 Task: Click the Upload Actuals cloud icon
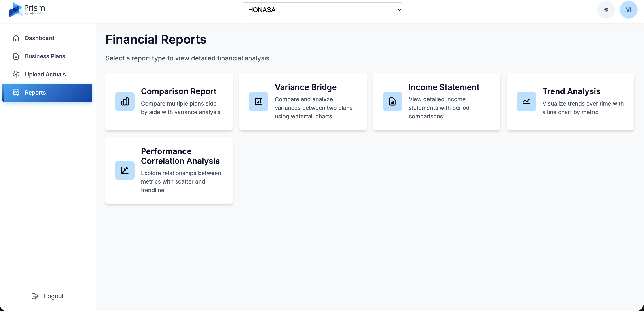coord(16,74)
